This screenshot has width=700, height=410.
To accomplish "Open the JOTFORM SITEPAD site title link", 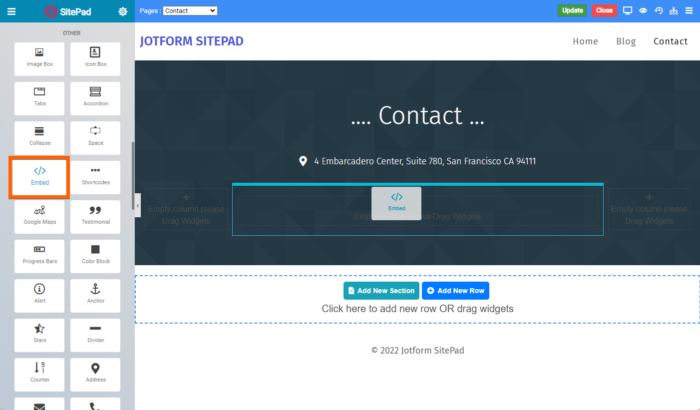I will pyautogui.click(x=192, y=41).
